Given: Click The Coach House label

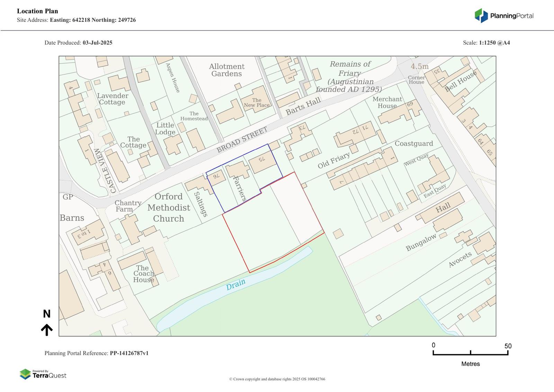Looking at the screenshot, I should [143, 274].
